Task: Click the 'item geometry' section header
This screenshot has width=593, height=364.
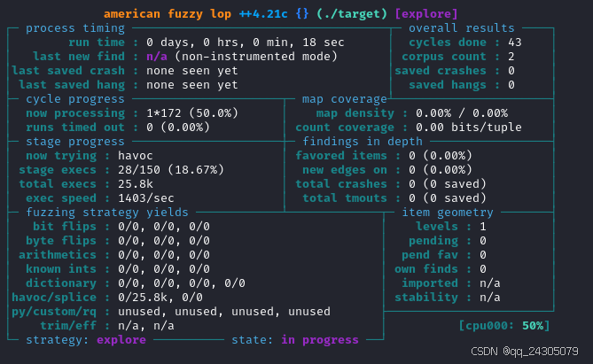Action: pyautogui.click(x=448, y=213)
